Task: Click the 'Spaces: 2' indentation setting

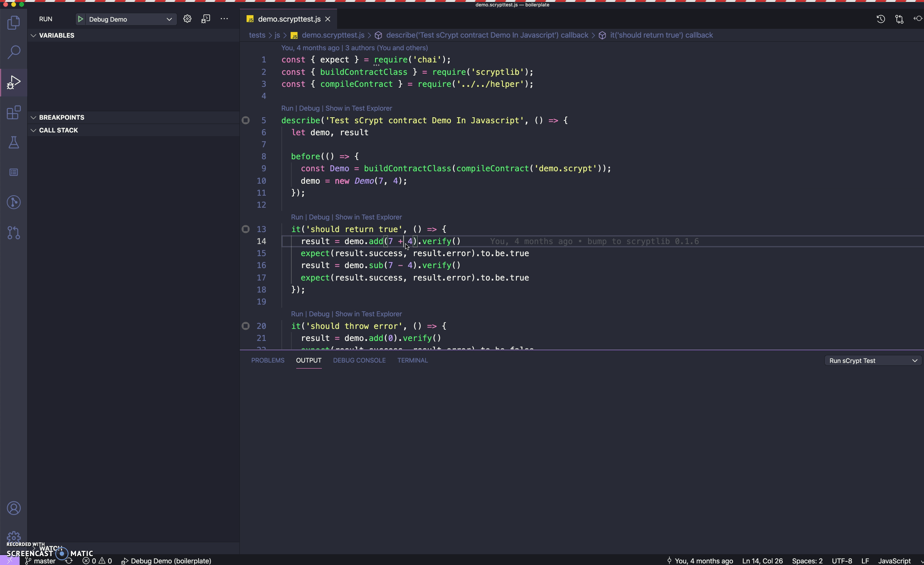Action: (807, 561)
